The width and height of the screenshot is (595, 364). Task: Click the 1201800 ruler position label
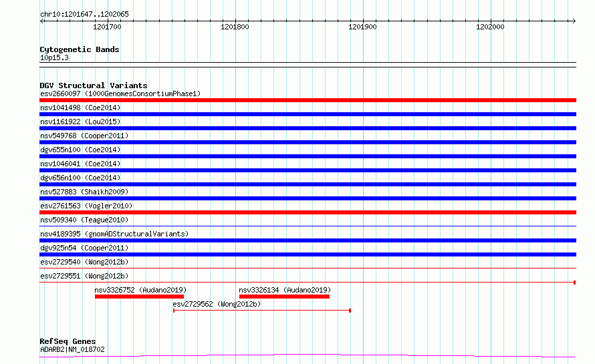click(235, 27)
